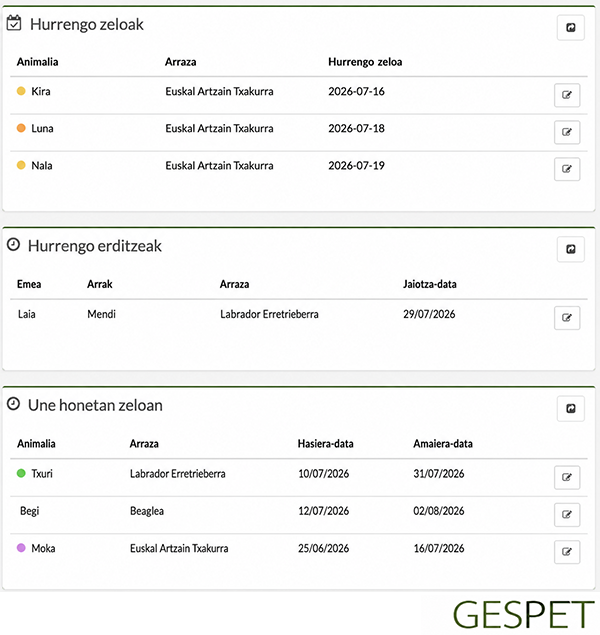Click the Hurrengo erditzeak panel title
The height and width of the screenshot is (635, 600).
(95, 246)
